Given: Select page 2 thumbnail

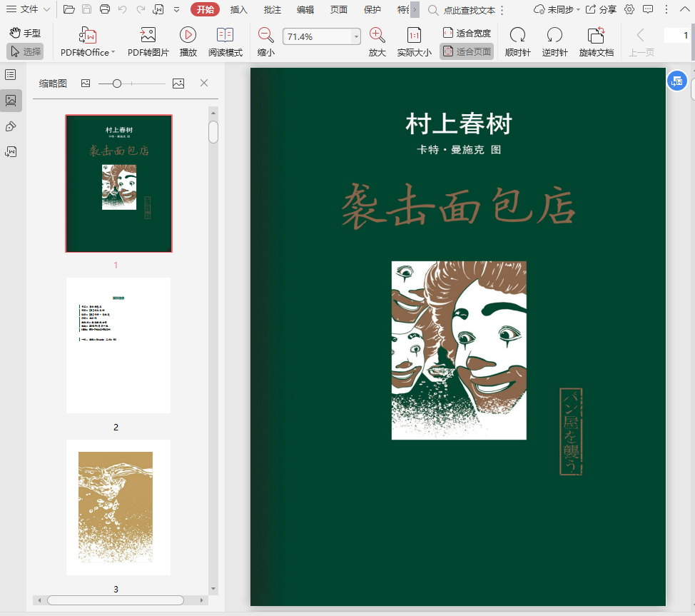Looking at the screenshot, I should [x=118, y=345].
